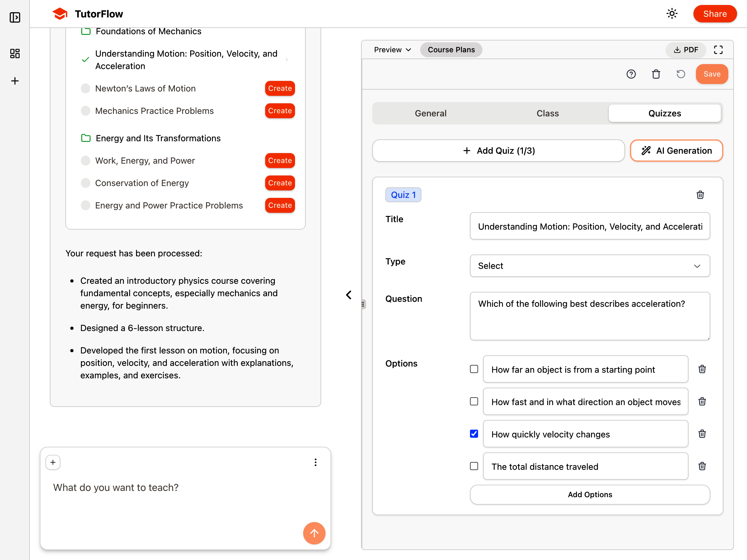The width and height of the screenshot is (747, 560).
Task: Switch to the Class tab
Action: click(x=547, y=114)
